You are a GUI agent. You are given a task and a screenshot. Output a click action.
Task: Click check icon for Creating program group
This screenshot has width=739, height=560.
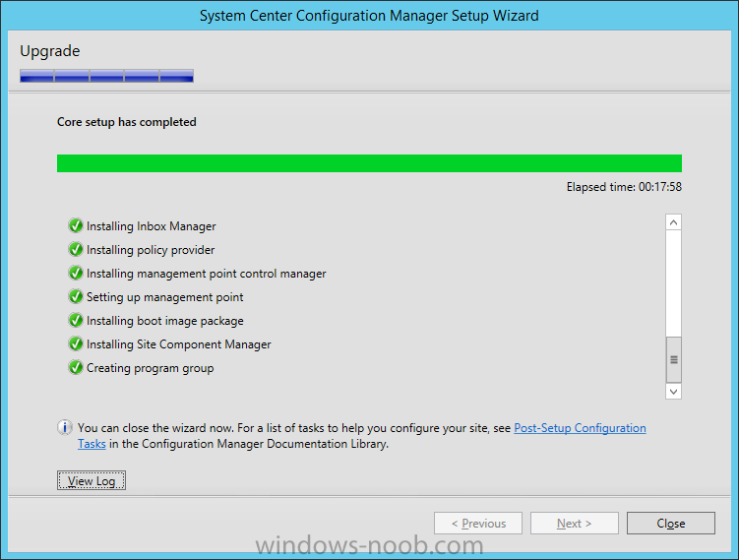pos(76,367)
